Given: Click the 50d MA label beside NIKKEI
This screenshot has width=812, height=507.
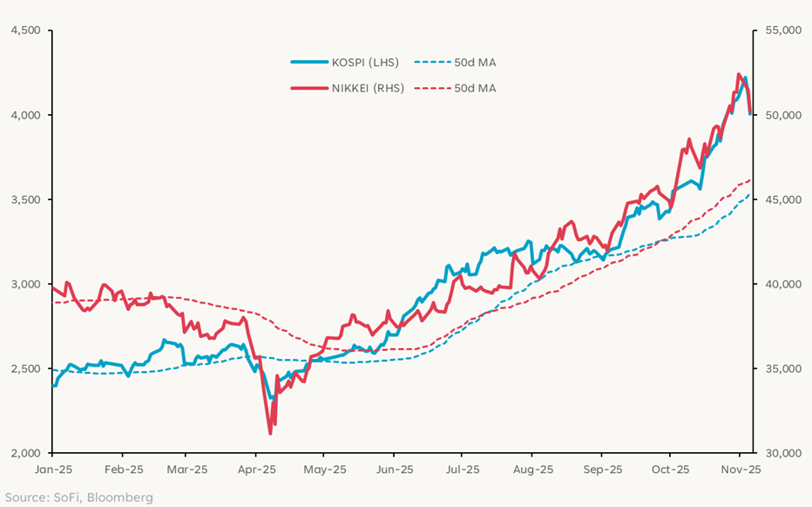Looking at the screenshot, I should click(475, 88).
